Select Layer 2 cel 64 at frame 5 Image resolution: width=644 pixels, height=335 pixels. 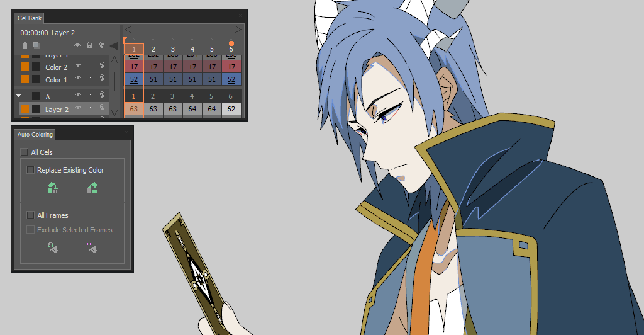(212, 109)
